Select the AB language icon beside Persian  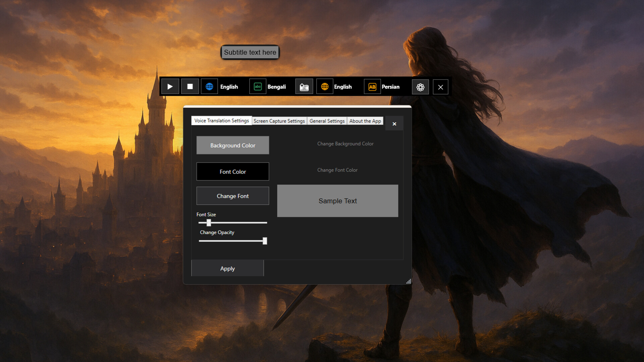(372, 86)
